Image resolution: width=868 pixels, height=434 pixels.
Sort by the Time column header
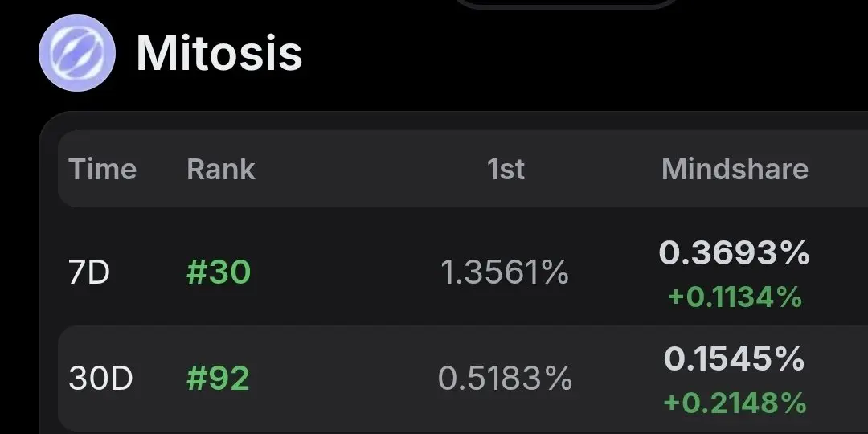point(102,169)
